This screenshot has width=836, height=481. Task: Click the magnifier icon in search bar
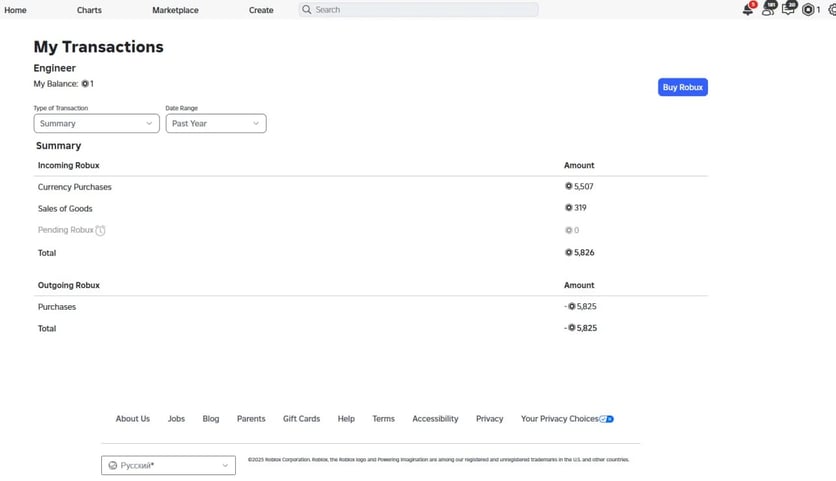tap(307, 10)
